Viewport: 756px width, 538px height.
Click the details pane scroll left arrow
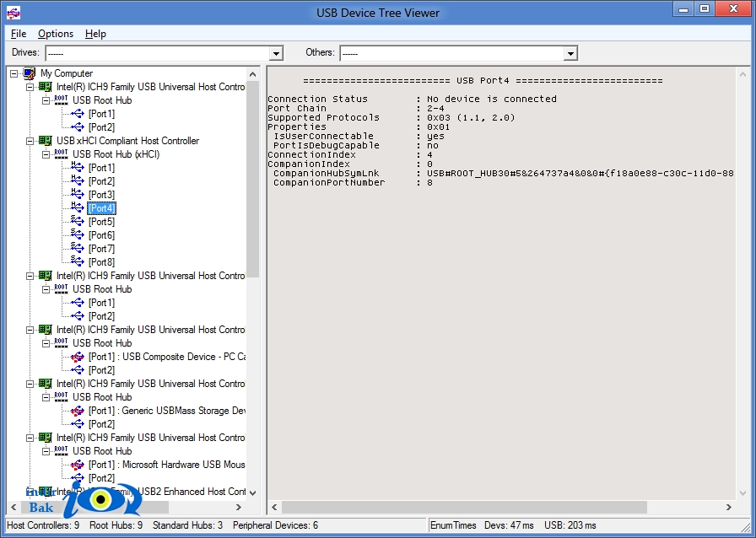pyautogui.click(x=274, y=507)
